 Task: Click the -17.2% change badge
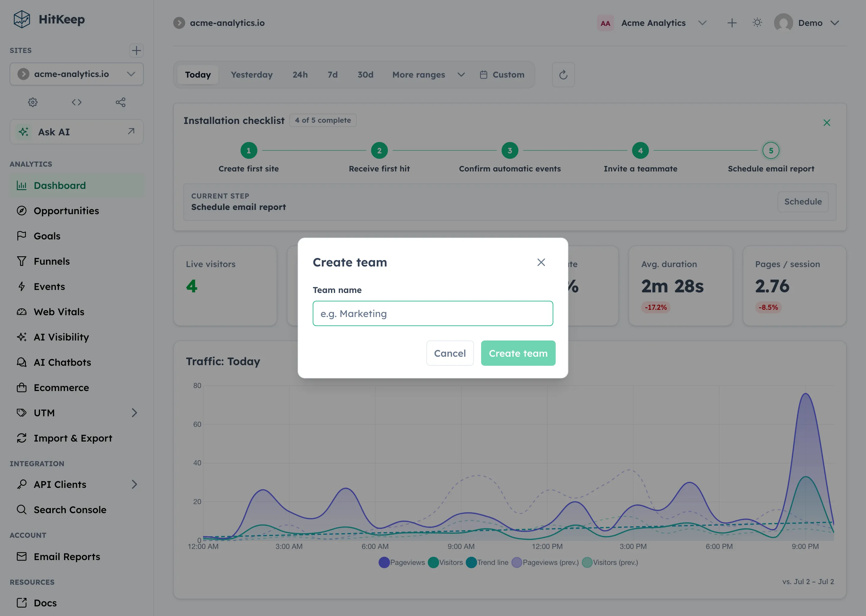click(x=656, y=308)
